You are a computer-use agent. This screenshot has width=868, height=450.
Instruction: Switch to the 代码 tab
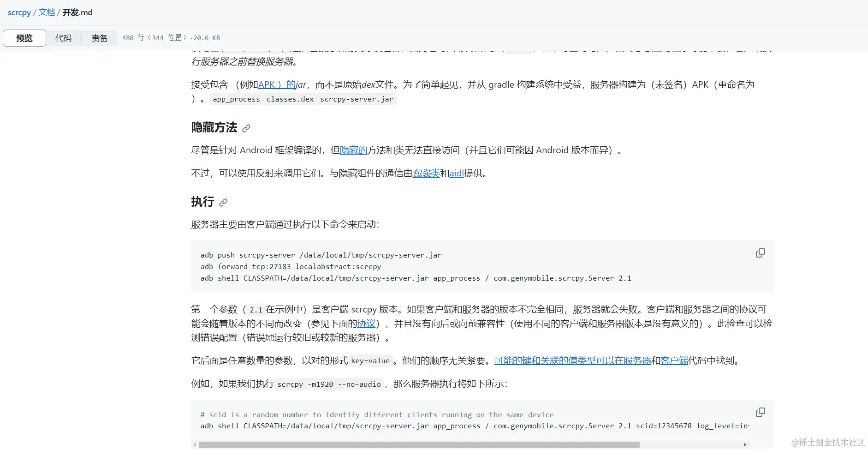[x=64, y=38]
